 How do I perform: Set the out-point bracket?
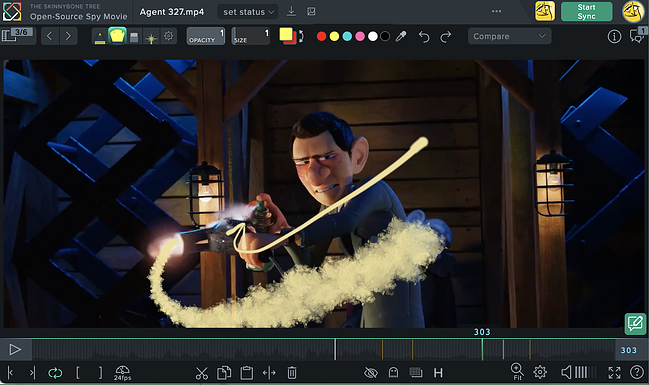tap(100, 373)
